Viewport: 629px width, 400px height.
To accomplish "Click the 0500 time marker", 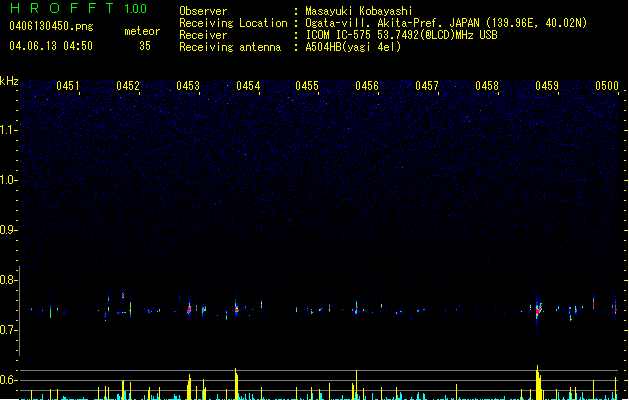I will pyautogui.click(x=607, y=86).
